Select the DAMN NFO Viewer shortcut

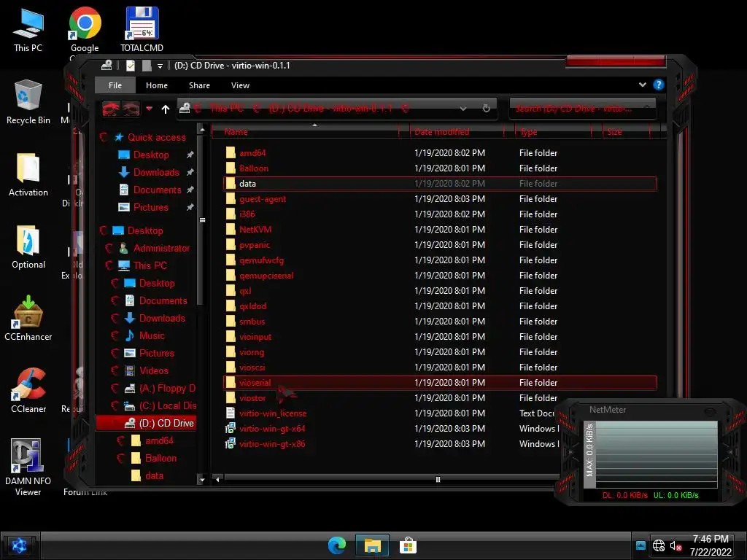click(x=28, y=467)
